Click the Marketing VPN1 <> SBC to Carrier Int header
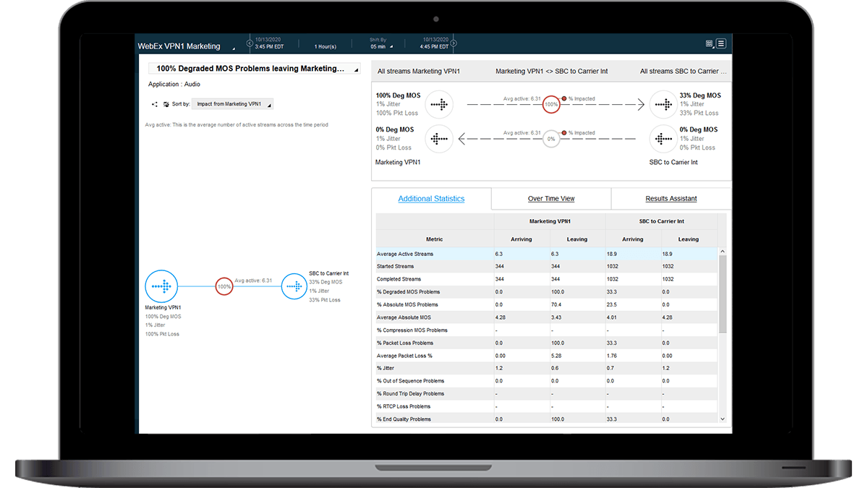 click(x=550, y=72)
